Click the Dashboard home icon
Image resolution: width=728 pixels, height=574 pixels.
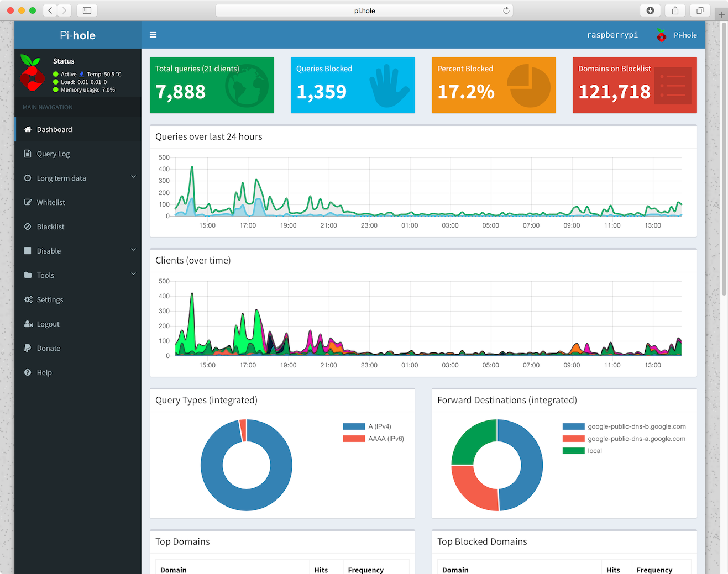coord(28,129)
